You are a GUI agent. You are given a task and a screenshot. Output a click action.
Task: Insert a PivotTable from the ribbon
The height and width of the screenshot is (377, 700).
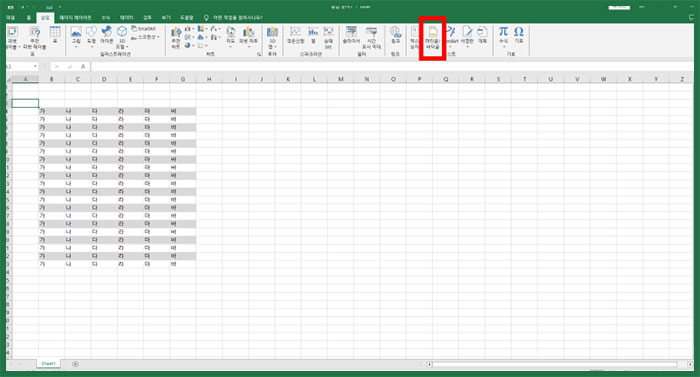(x=12, y=38)
